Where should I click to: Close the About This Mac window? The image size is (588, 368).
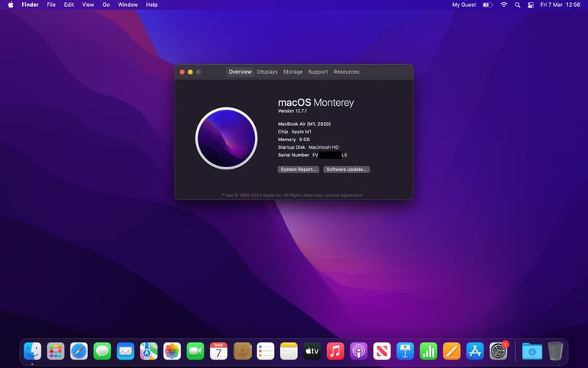tap(182, 72)
